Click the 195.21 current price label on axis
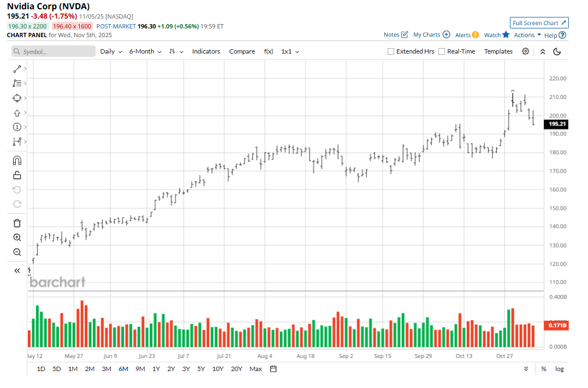The image size is (588, 388). 556,124
